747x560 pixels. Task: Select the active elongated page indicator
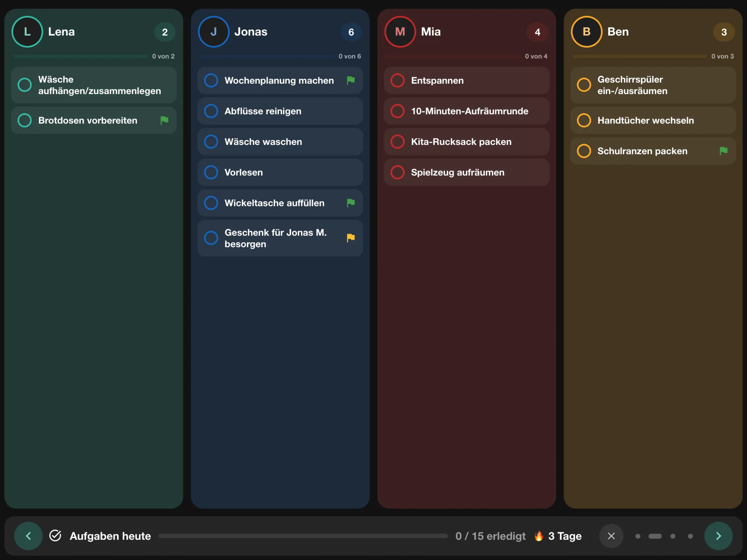(x=655, y=536)
